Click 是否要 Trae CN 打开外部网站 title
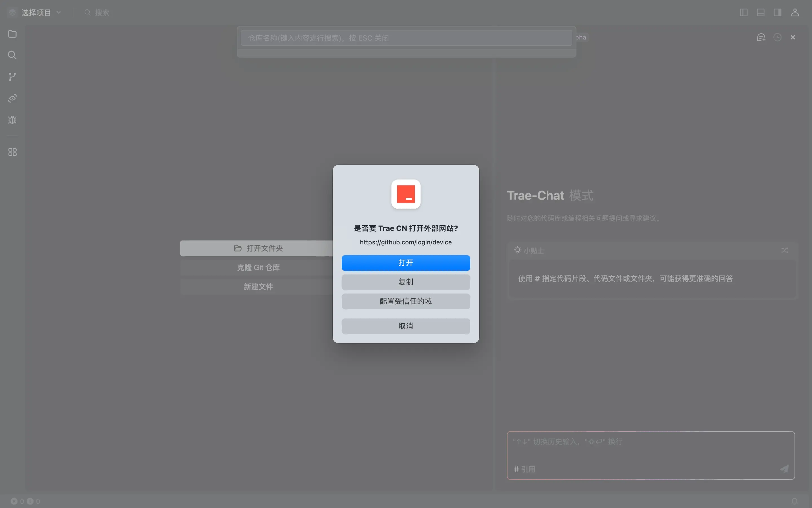This screenshot has height=508, width=812. coord(406,229)
